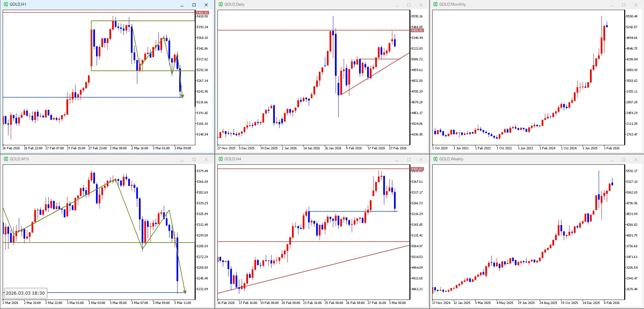Viewport: 644px width, 309px height.
Task: Click the 3 Mar 11:00 time label in GOLD,M15
Action: coord(183,303)
